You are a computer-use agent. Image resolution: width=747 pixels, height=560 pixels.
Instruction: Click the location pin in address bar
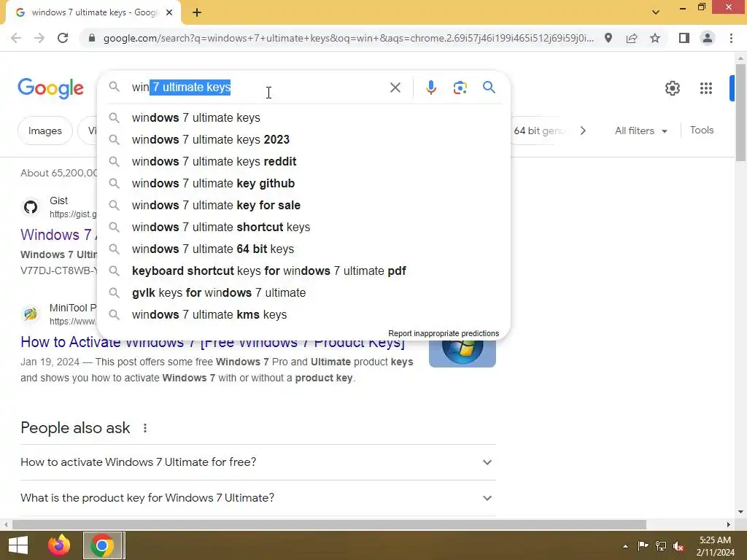point(608,38)
